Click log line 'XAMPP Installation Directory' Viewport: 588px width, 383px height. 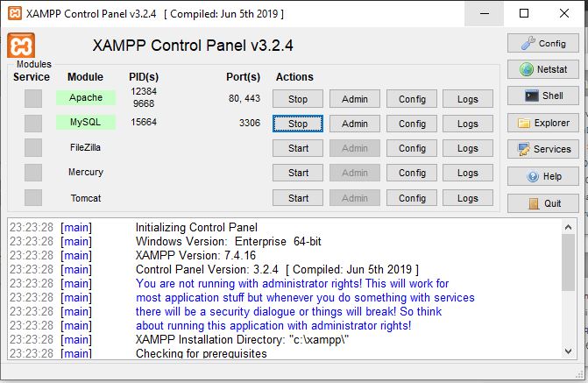(x=242, y=339)
